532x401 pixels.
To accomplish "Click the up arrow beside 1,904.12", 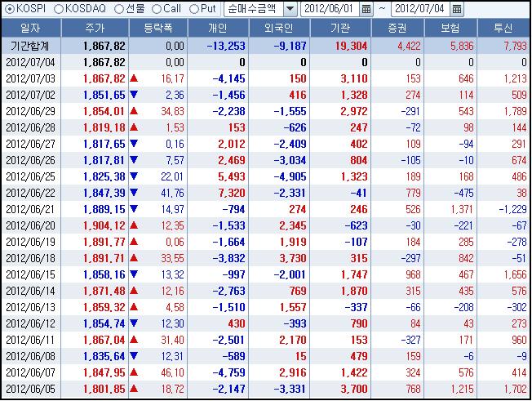I will pos(134,225).
